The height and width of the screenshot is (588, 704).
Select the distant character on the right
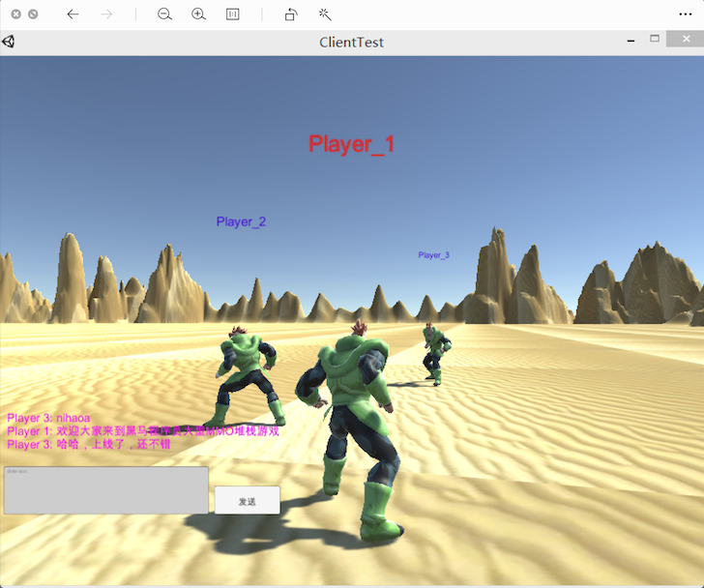pyautogui.click(x=435, y=353)
